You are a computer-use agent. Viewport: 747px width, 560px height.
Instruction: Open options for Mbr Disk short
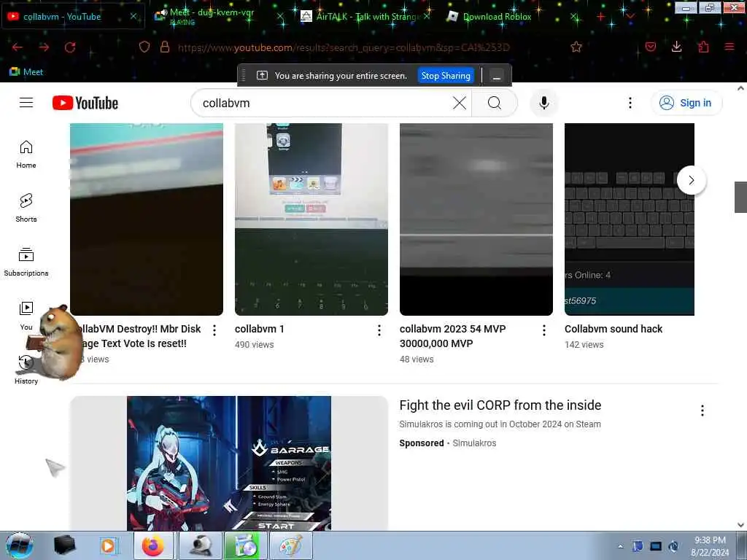[214, 330]
